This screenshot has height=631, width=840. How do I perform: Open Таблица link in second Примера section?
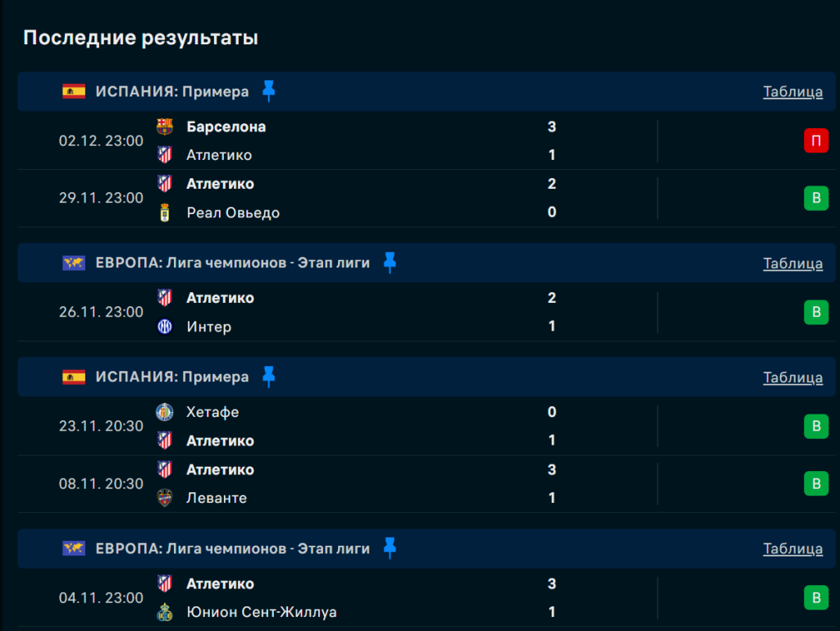(x=792, y=377)
